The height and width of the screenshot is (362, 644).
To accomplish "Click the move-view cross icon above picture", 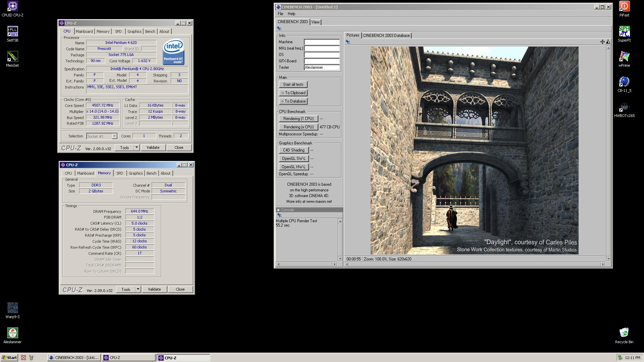I will click(602, 42).
